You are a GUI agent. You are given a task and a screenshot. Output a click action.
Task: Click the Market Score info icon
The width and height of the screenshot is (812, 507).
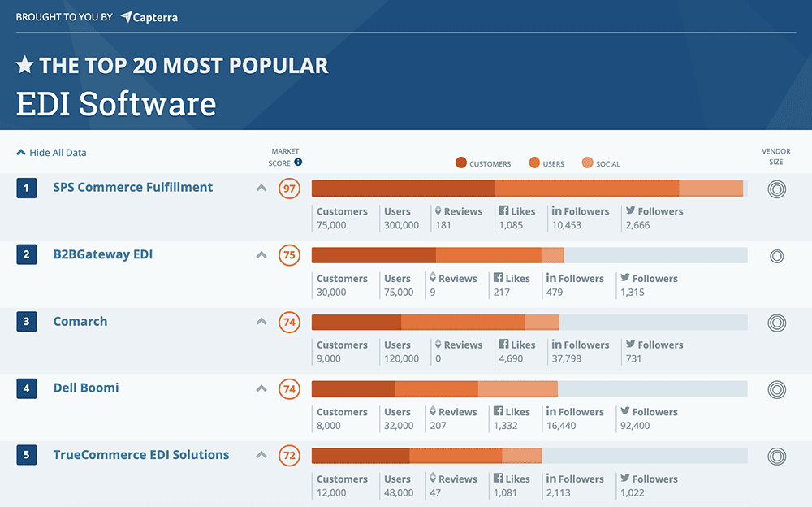click(298, 162)
